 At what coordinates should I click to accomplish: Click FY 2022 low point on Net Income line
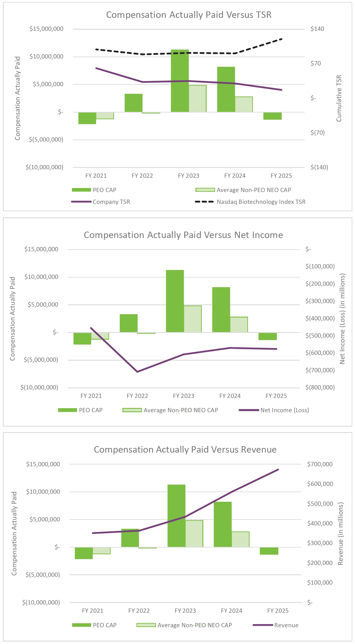tap(137, 372)
